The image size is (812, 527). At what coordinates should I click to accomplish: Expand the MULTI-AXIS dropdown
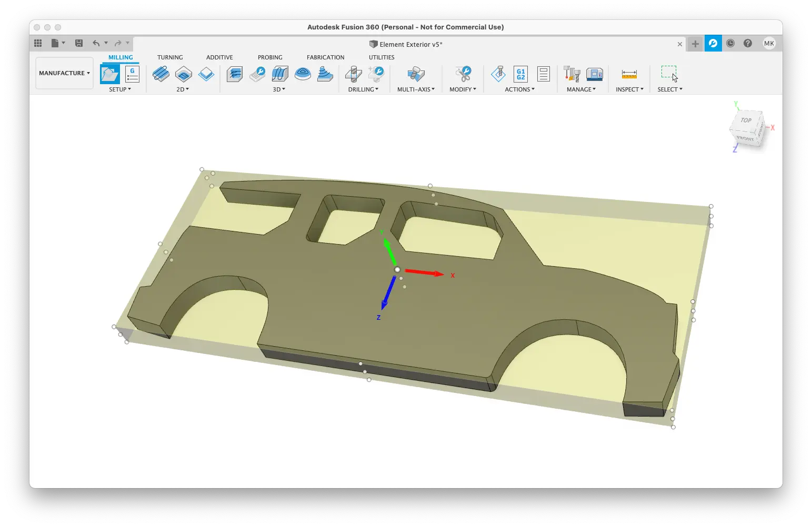coord(416,89)
